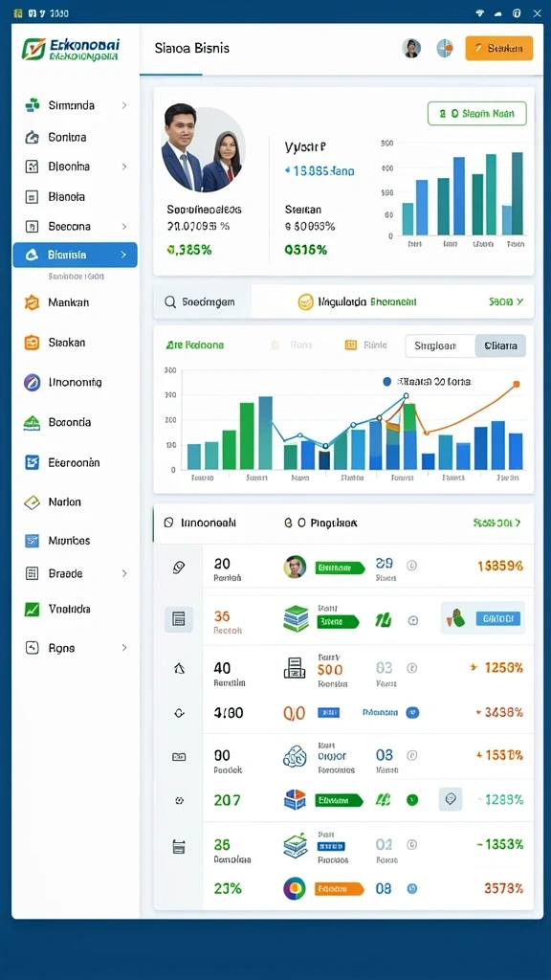Click the blue badge in second table row
The image size is (551, 980).
(497, 619)
